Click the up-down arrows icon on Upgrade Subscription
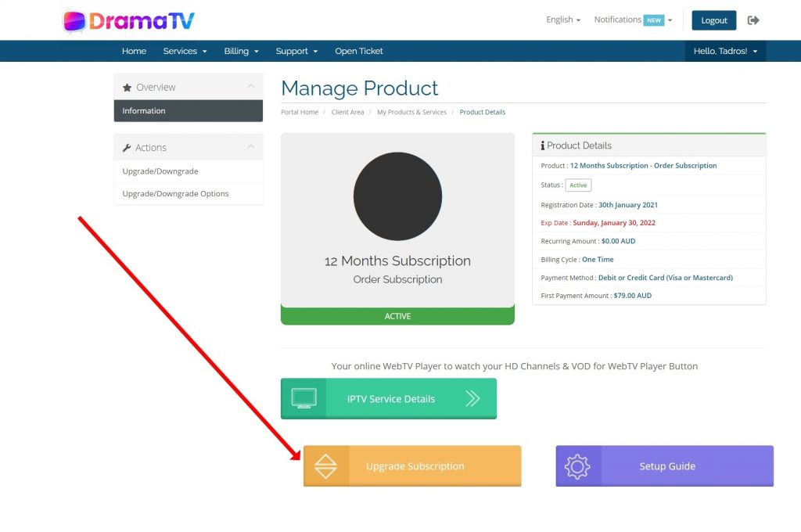This screenshot has width=801, height=532. coord(325,466)
